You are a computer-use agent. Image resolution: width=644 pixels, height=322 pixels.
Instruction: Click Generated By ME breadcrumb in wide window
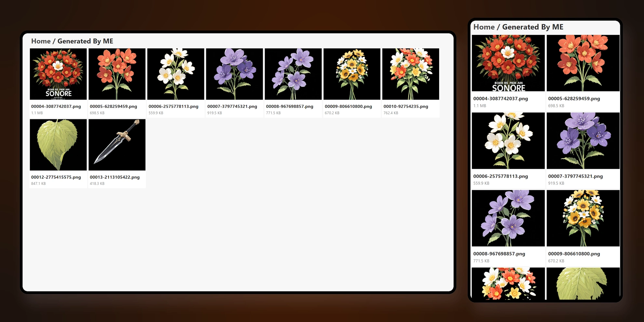85,41
